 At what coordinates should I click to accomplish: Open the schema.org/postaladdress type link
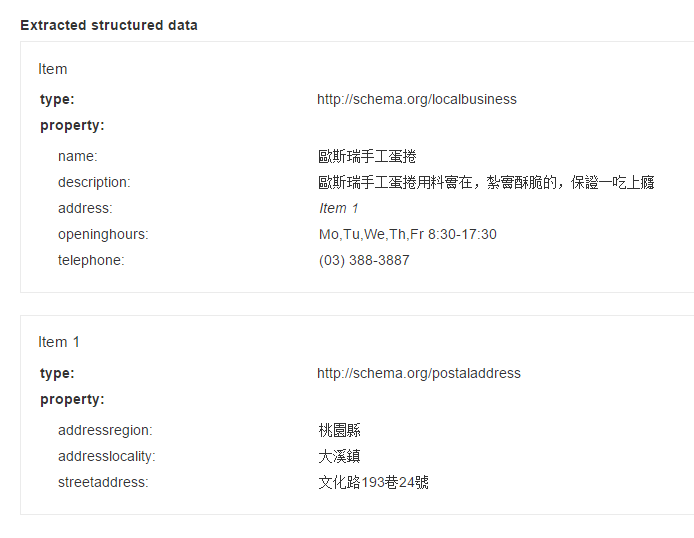pyautogui.click(x=418, y=373)
